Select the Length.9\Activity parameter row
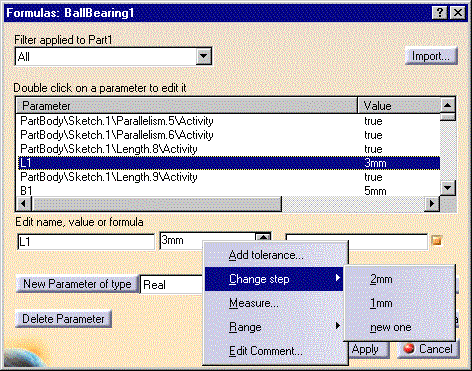The image size is (472, 371). 229,177
